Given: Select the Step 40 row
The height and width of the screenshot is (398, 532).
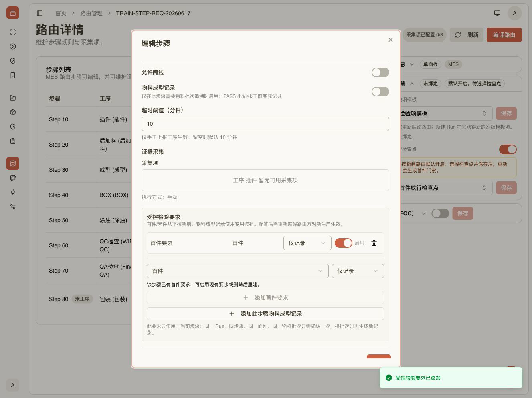Looking at the screenshot, I should coord(89,195).
